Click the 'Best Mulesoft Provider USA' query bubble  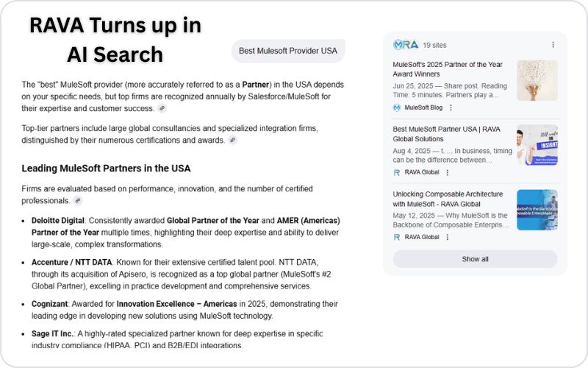tap(288, 51)
